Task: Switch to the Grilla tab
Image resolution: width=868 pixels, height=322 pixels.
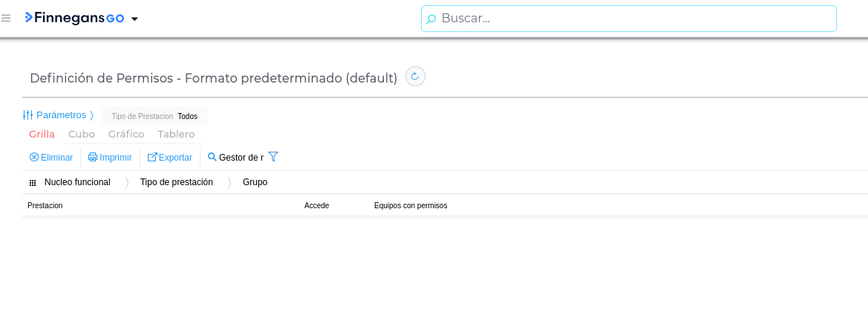Action: [42, 135]
